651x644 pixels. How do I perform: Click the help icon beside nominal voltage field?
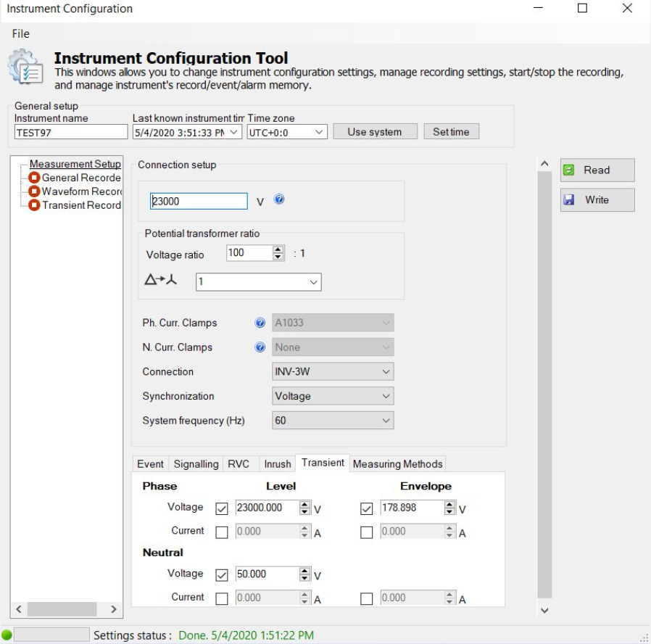click(279, 200)
